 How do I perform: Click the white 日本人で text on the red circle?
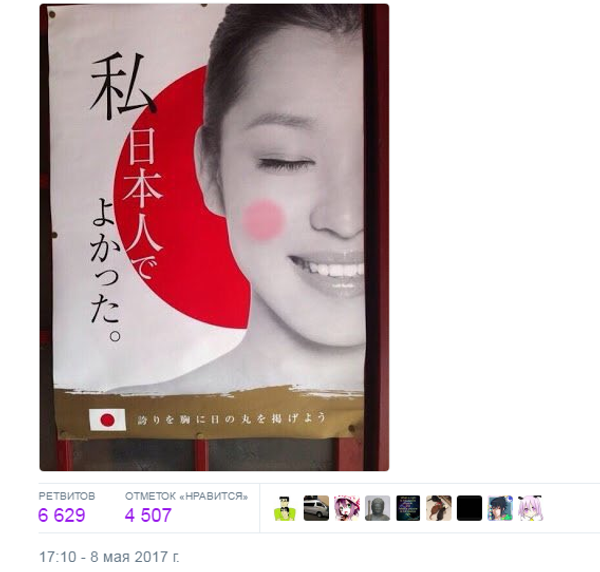[x=143, y=203]
